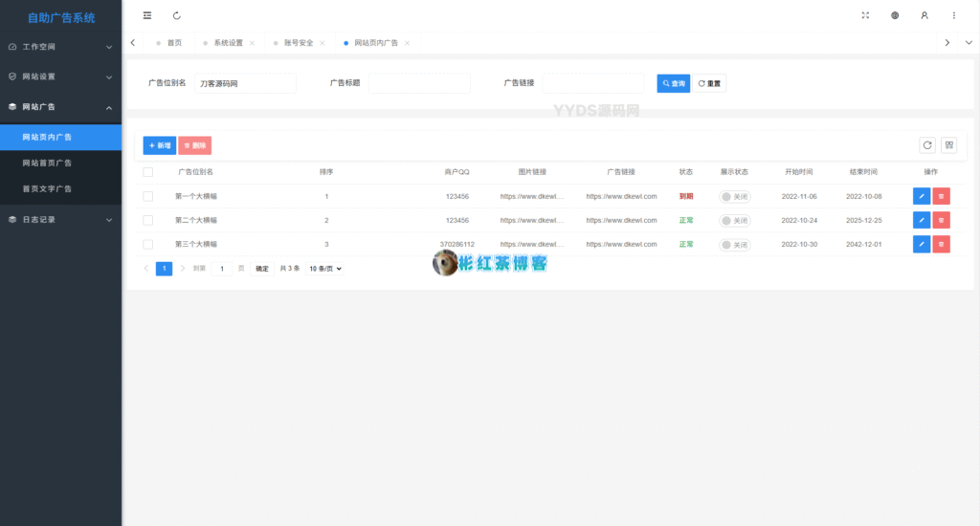
Task: Open the 10 条/页 page size dropdown
Action: 324,269
